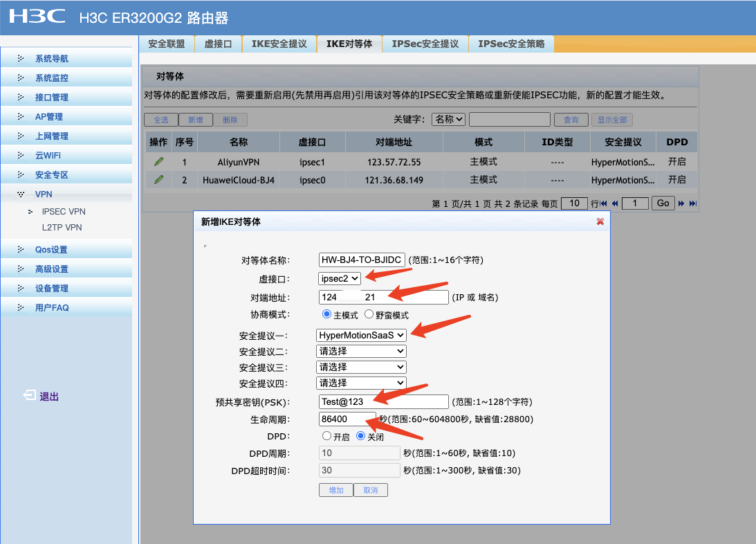
Task: Collapse VPN menu via its arrow icon
Action: [20, 194]
